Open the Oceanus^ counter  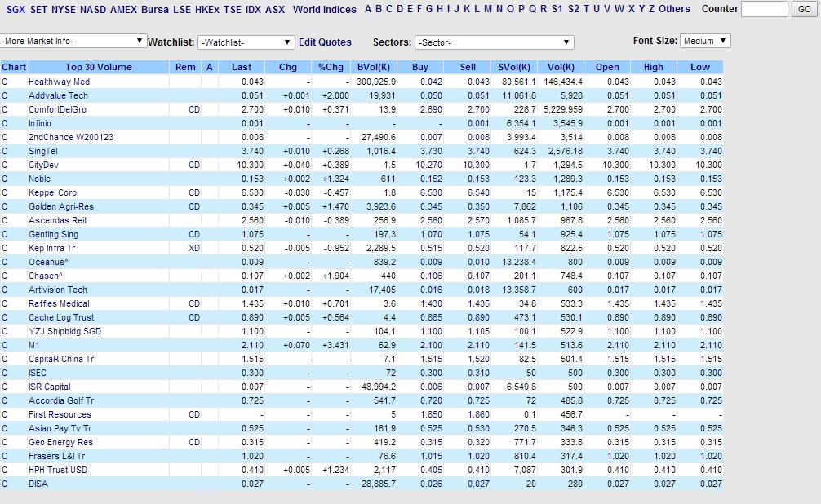tap(48, 263)
